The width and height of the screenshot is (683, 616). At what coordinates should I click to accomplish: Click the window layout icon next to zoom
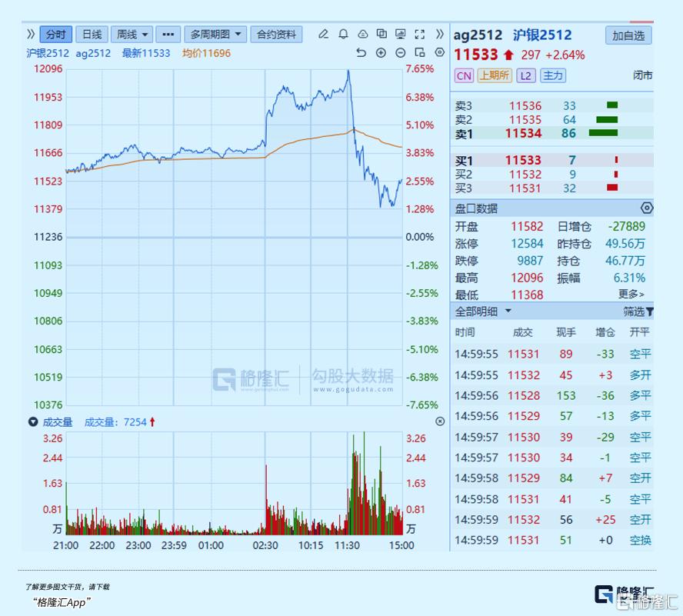click(x=420, y=53)
